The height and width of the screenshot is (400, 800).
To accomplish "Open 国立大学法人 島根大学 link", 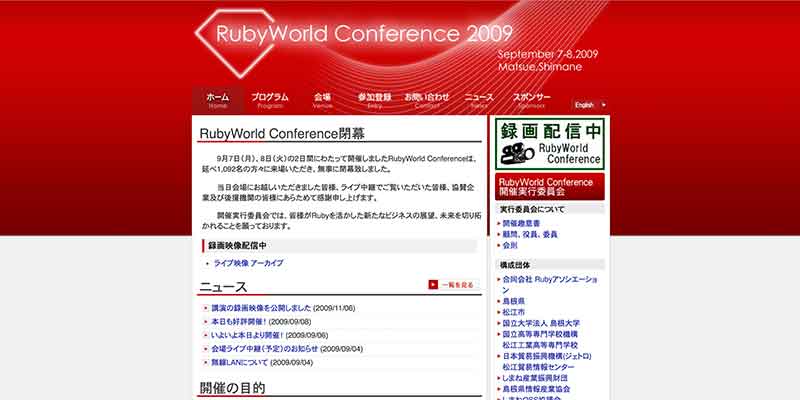I will click(541, 323).
